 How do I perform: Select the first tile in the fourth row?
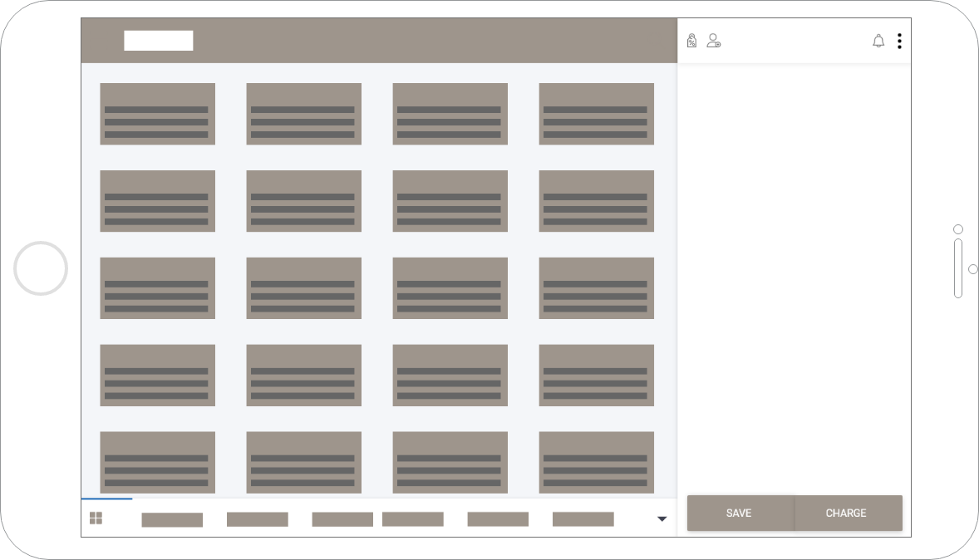tap(158, 376)
